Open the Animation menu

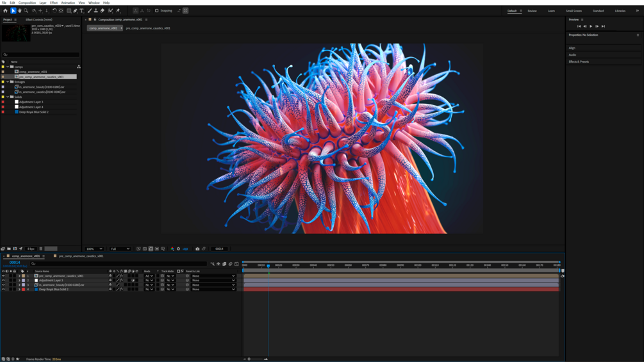68,3
